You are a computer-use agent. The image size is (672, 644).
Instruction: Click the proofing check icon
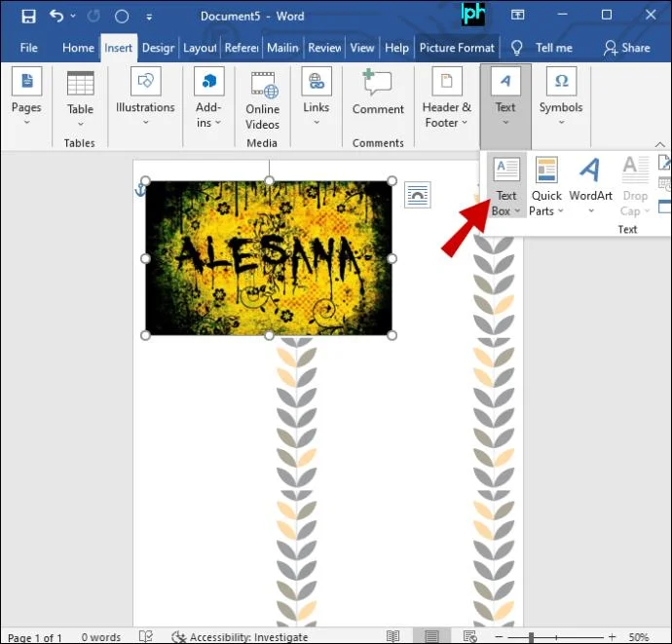point(146,637)
